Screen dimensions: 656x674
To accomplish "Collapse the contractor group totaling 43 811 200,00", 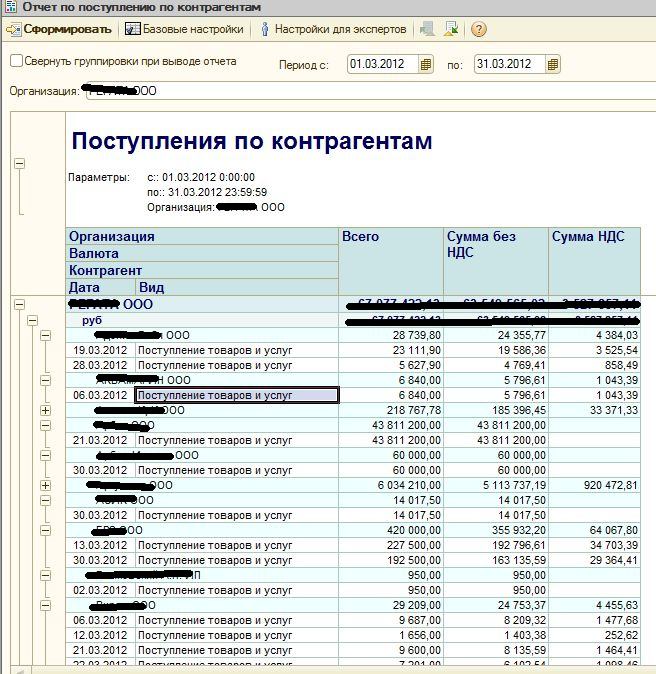I will click(46, 425).
